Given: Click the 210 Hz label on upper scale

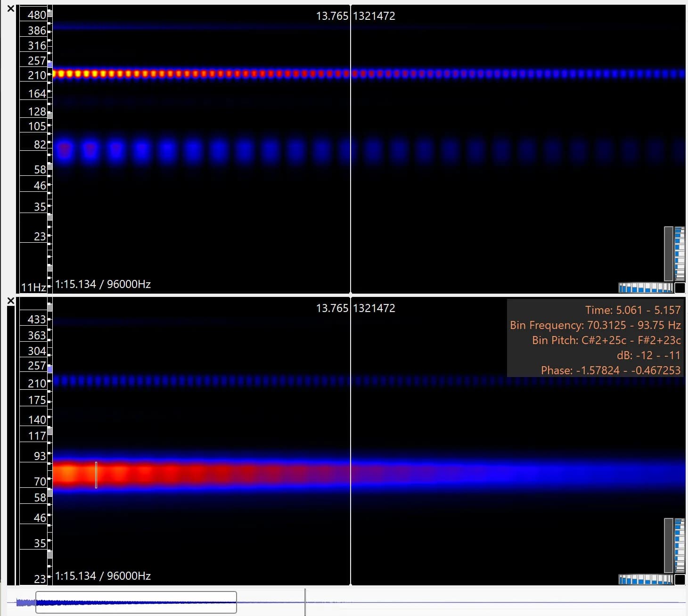Looking at the screenshot, I should [x=37, y=75].
